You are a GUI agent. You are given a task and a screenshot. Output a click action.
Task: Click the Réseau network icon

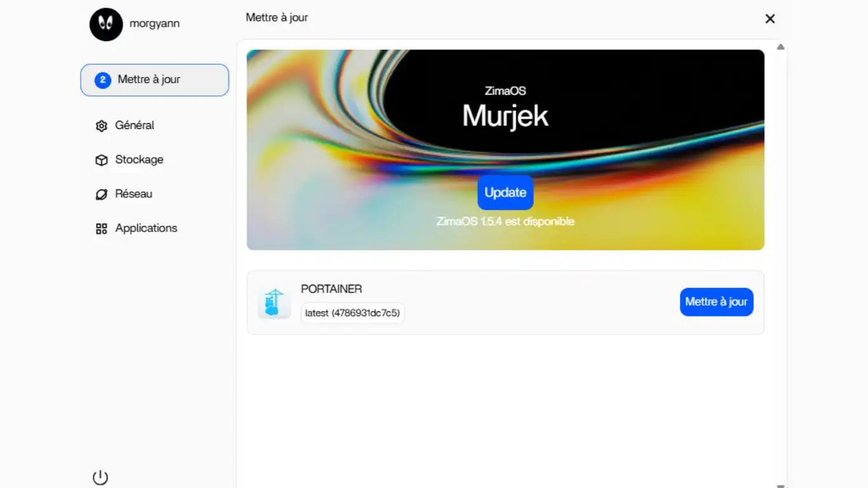pyautogui.click(x=101, y=194)
